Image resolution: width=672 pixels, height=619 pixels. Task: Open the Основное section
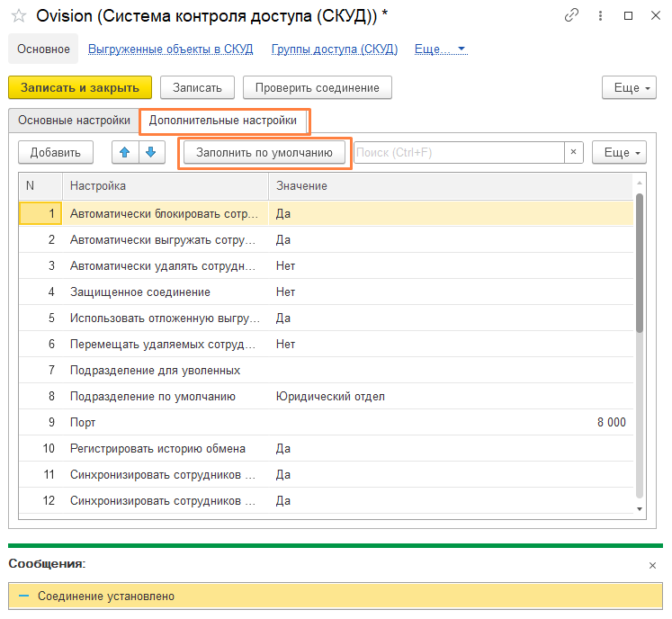[x=43, y=49]
